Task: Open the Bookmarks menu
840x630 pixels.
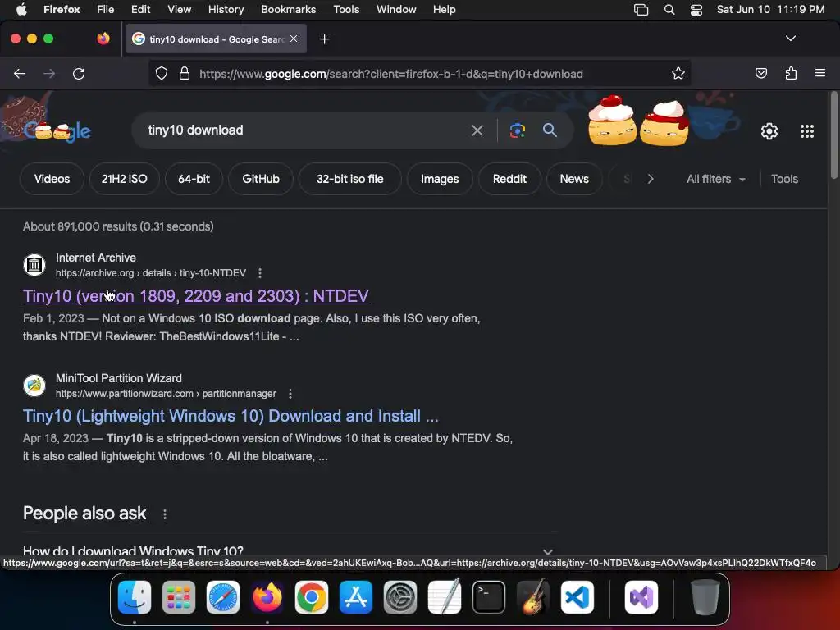Action: (288, 10)
